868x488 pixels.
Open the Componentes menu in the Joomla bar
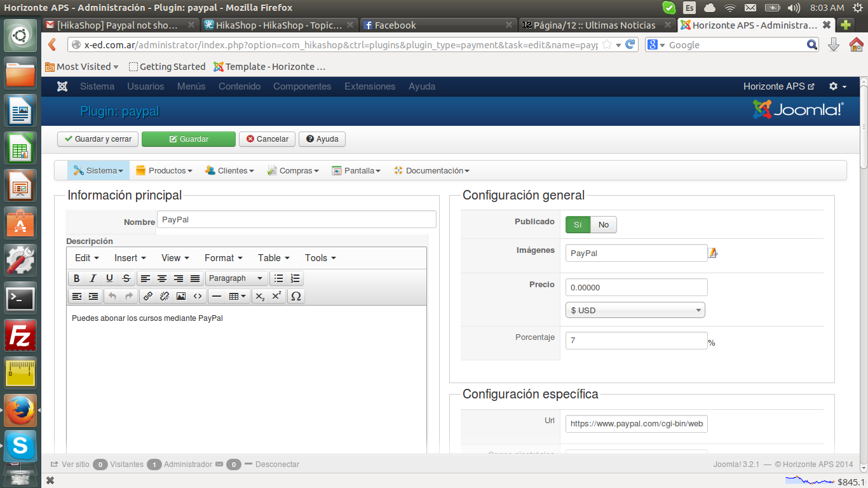[x=302, y=86]
